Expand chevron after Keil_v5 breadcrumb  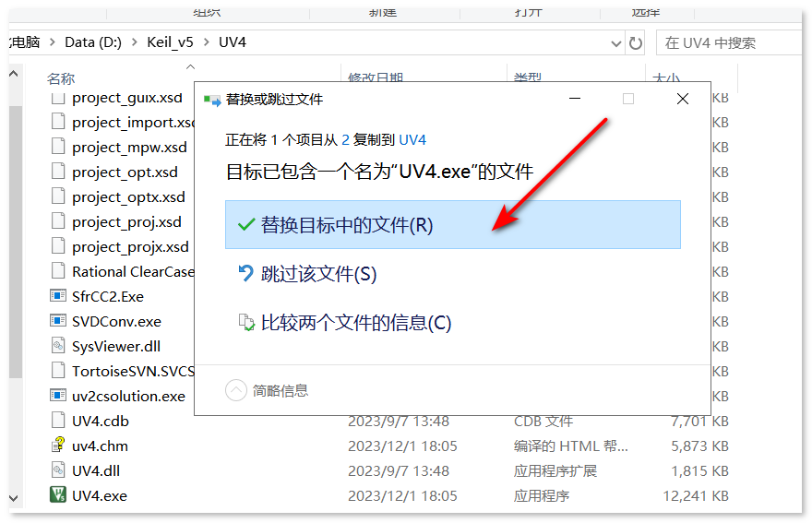pyautogui.click(x=206, y=42)
